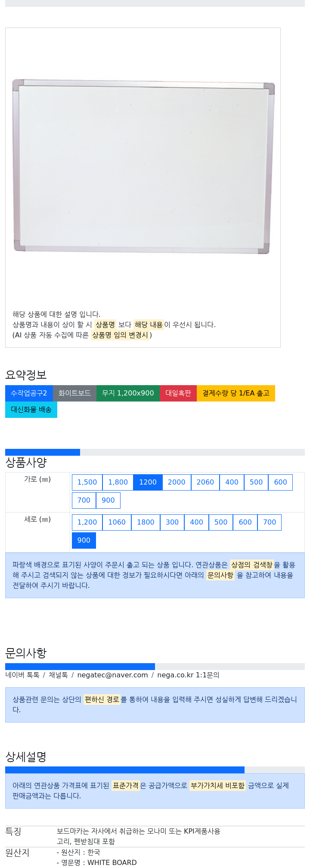Select the highlighted 900 height button
Image resolution: width=310 pixels, height=868 pixels.
pyautogui.click(x=84, y=540)
